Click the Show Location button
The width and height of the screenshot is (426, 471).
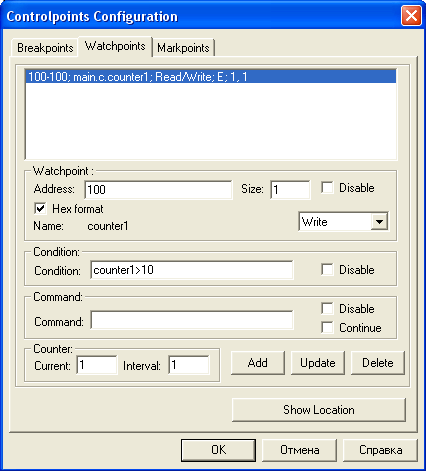319,410
